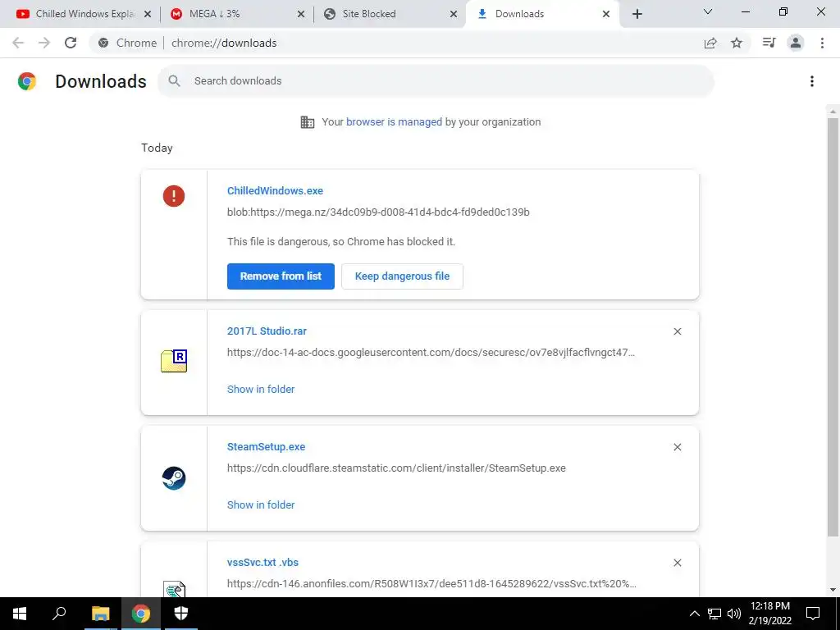
Task: Share this page icon in address bar
Action: (710, 43)
